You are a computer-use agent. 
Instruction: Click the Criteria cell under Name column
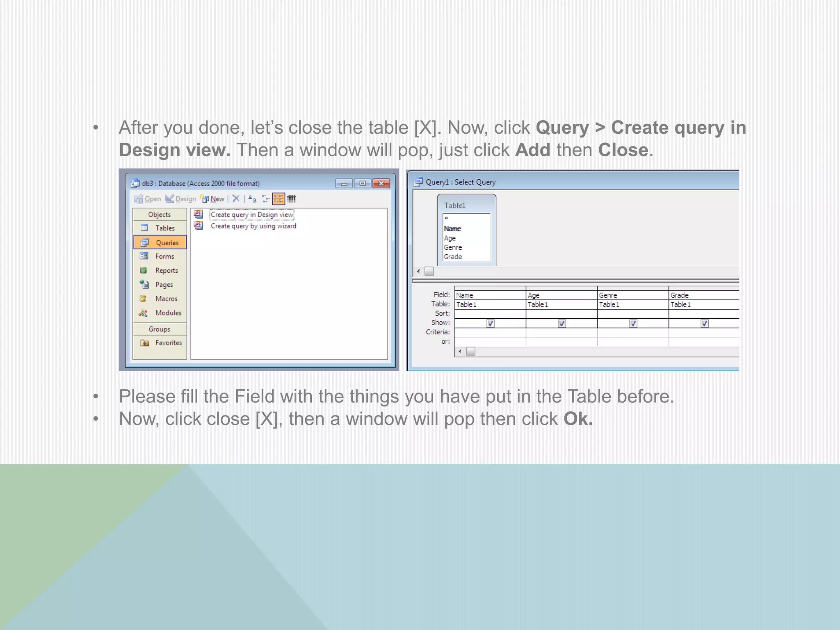click(490, 332)
